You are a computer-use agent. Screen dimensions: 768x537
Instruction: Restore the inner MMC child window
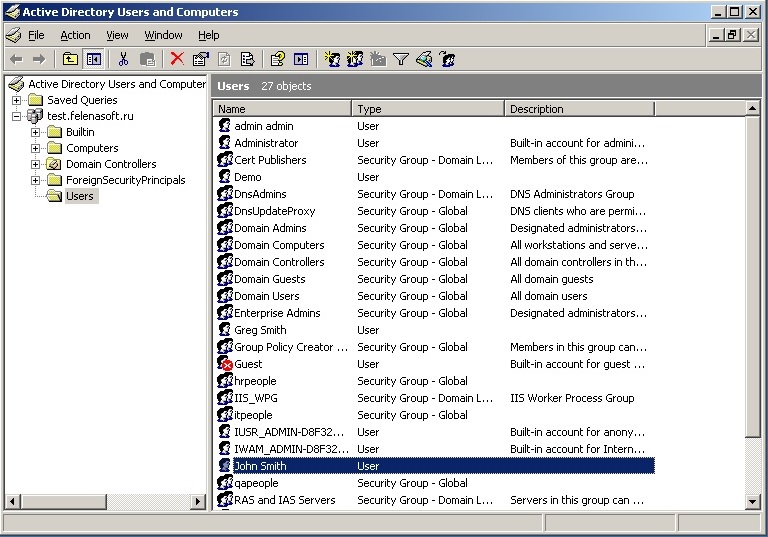732,35
